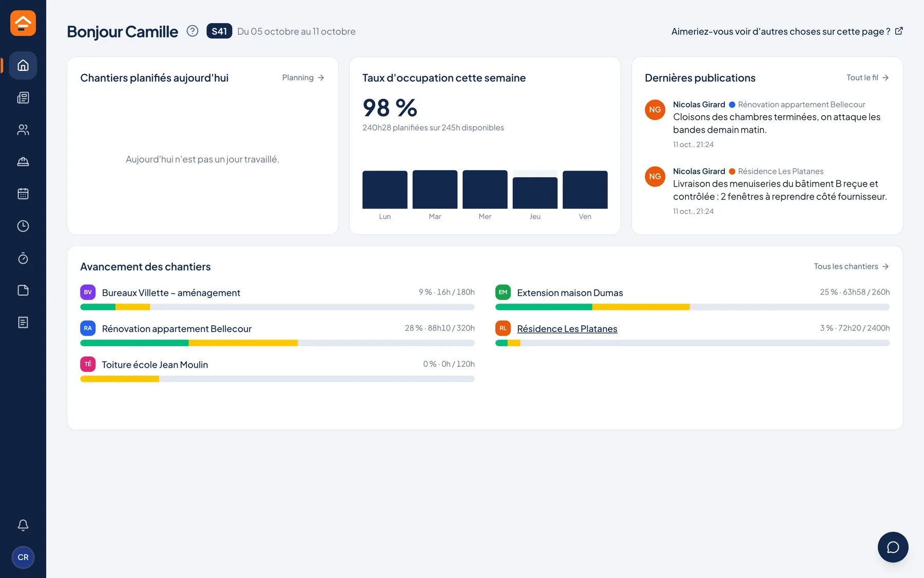The image size is (924, 578).
Task: Open the CR user avatar menu
Action: pos(23,557)
